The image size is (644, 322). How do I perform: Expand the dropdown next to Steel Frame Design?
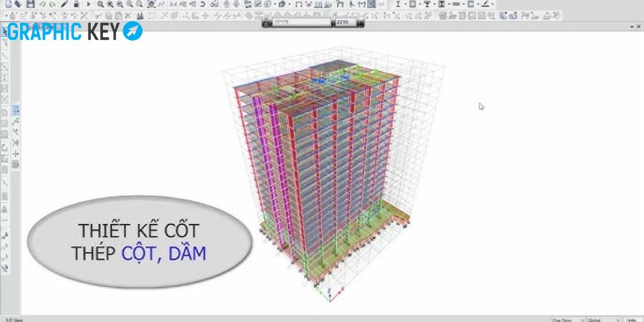tap(406, 4)
